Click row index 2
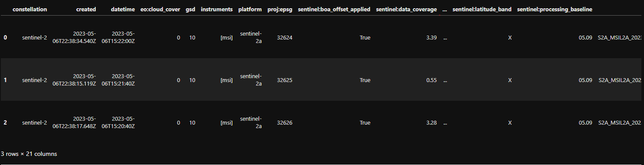 point(5,122)
